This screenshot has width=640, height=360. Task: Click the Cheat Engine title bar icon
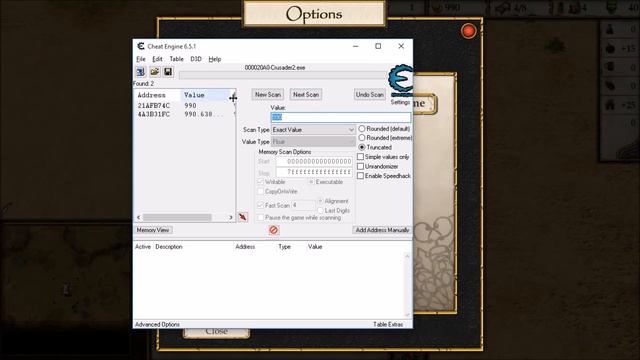141,46
